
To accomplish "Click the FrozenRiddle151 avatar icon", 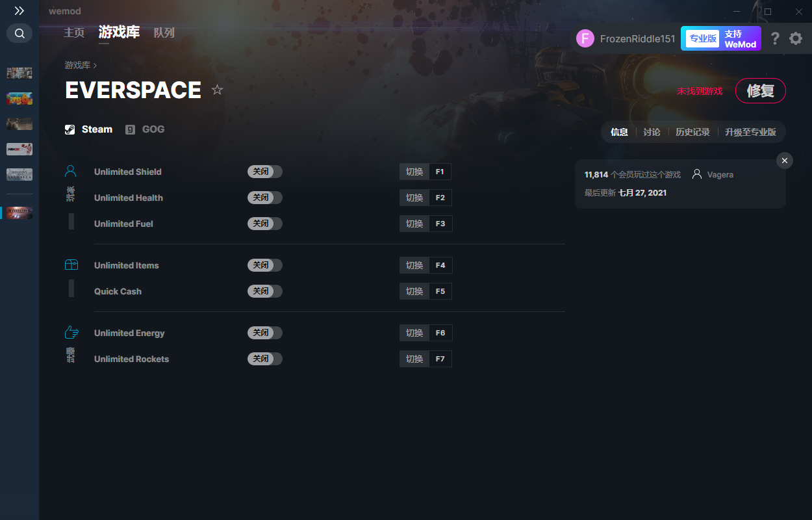I will [585, 39].
